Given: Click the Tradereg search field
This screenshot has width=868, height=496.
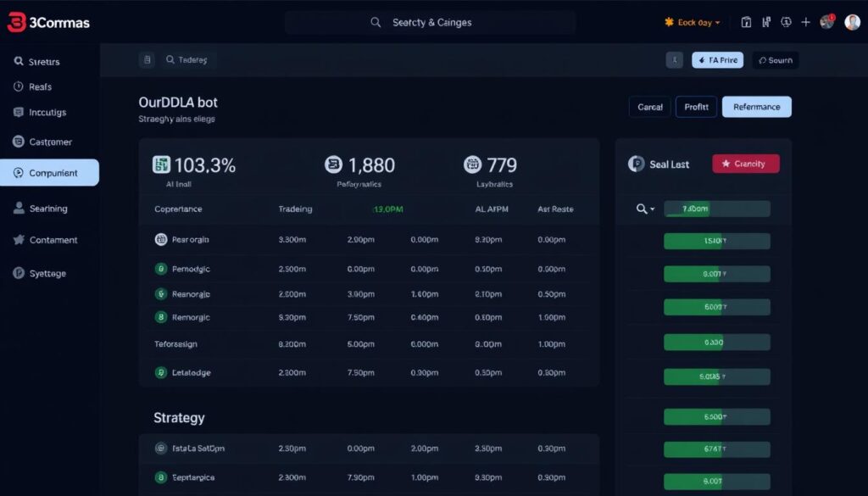Looking at the screenshot, I should (x=187, y=60).
